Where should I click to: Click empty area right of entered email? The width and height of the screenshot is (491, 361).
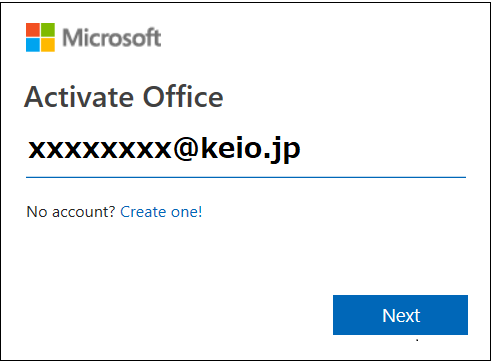point(383,150)
